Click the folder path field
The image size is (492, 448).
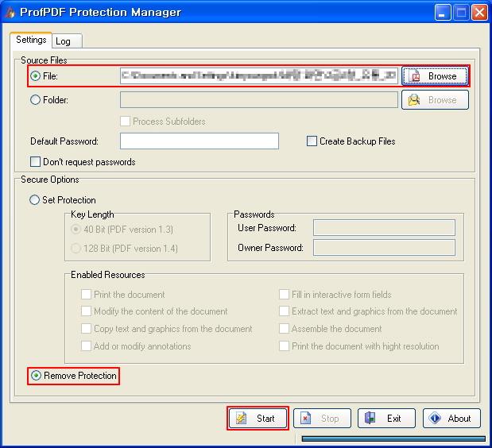tap(259, 100)
